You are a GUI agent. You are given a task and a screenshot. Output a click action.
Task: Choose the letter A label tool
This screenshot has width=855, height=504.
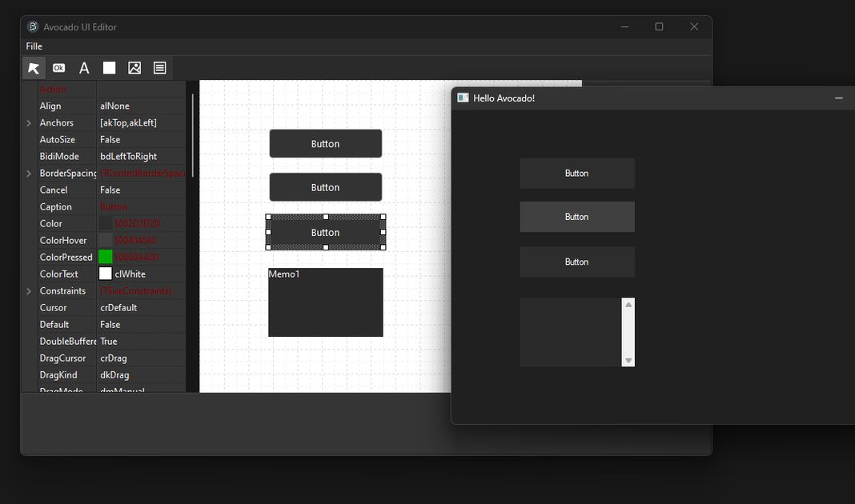[x=84, y=68]
